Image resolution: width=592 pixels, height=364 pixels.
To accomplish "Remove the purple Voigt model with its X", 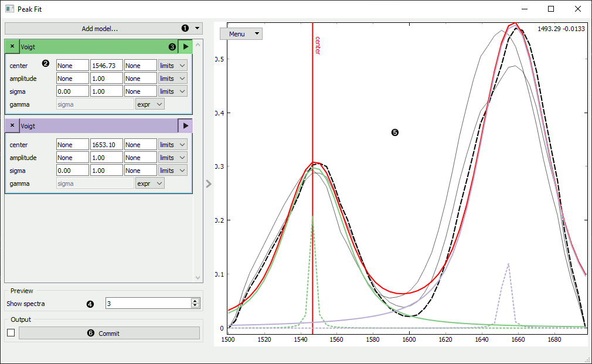I will (x=12, y=125).
